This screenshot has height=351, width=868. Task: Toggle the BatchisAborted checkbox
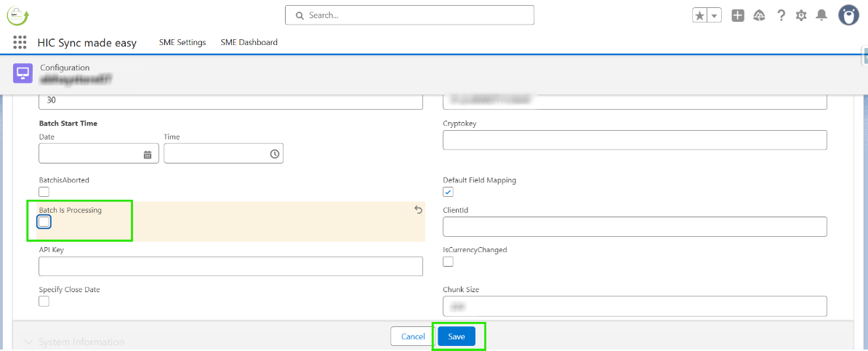click(44, 192)
